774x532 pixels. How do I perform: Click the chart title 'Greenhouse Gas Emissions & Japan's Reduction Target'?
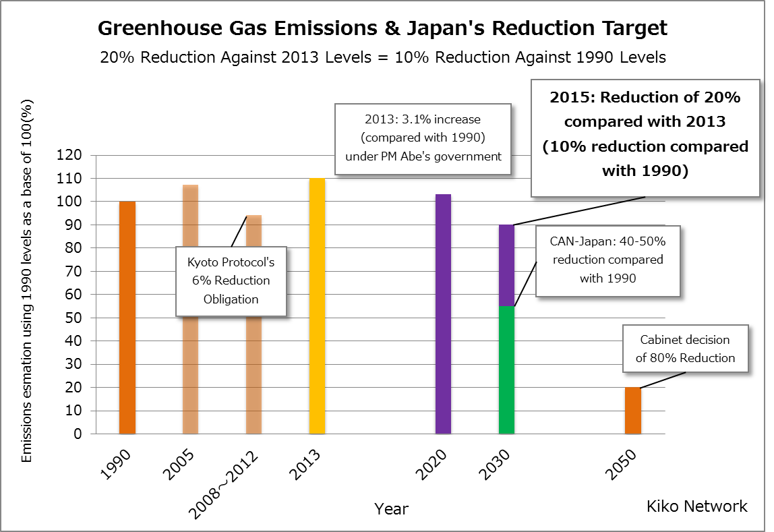point(382,28)
